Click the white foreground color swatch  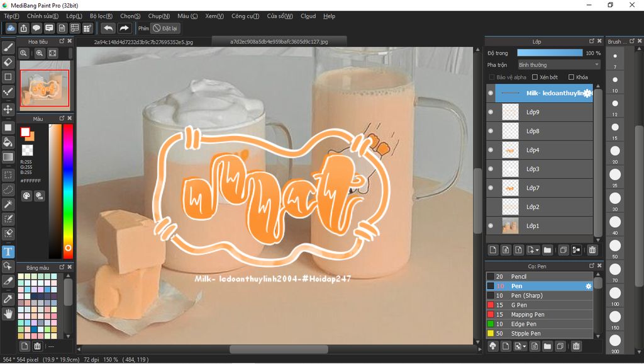pos(25,132)
